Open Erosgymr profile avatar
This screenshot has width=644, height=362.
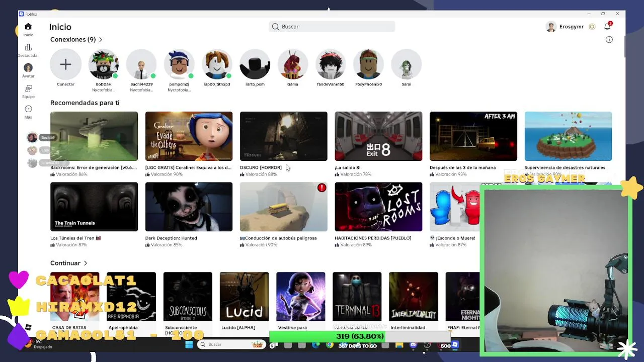pos(551,27)
